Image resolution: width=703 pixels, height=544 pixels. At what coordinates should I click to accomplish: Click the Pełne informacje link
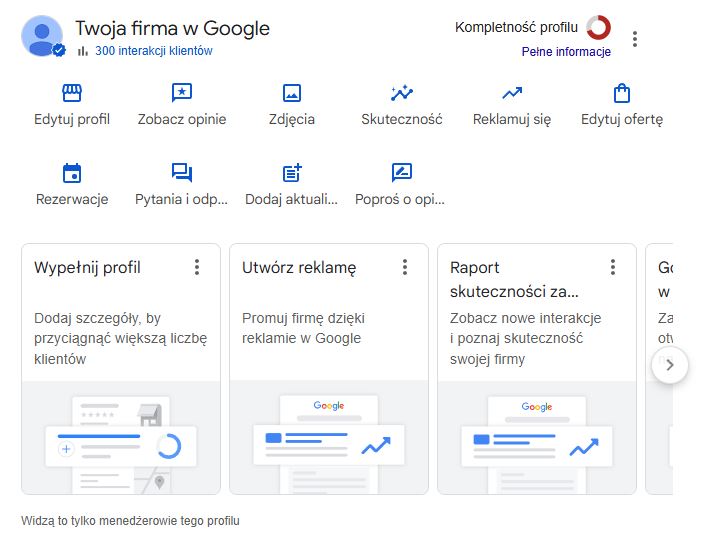tap(566, 52)
